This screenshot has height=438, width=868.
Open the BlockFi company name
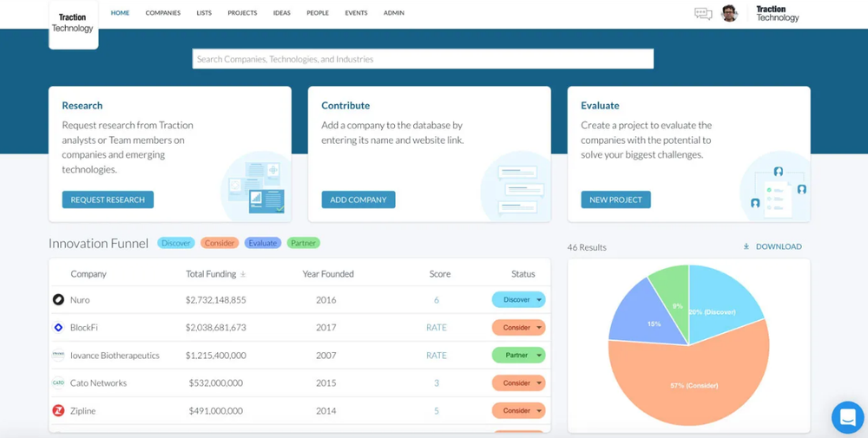[84, 327]
